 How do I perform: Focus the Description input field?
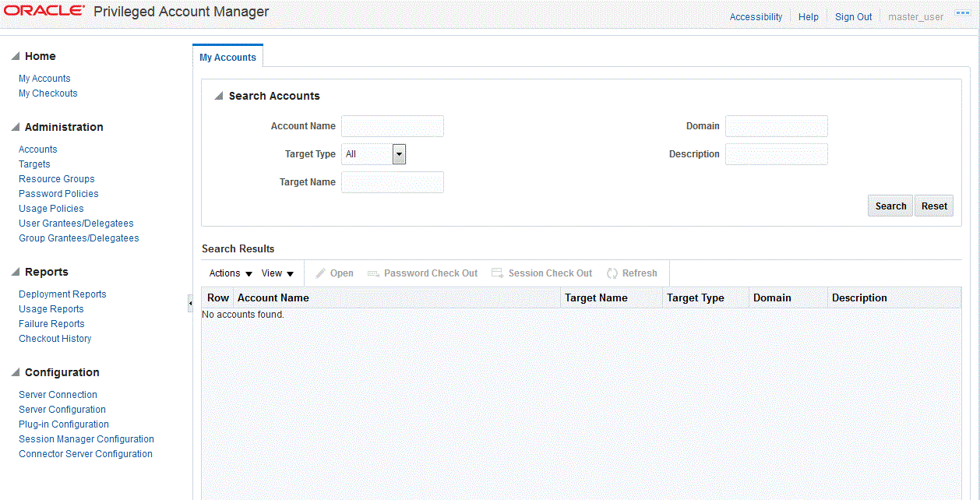(x=777, y=154)
